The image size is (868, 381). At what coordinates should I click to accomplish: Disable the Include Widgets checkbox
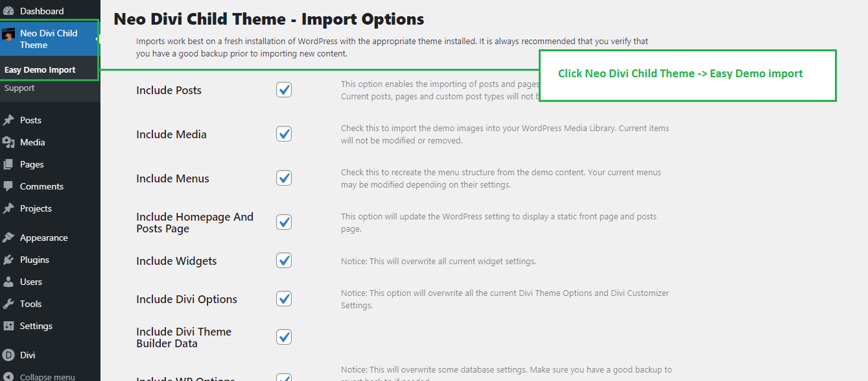tap(284, 260)
